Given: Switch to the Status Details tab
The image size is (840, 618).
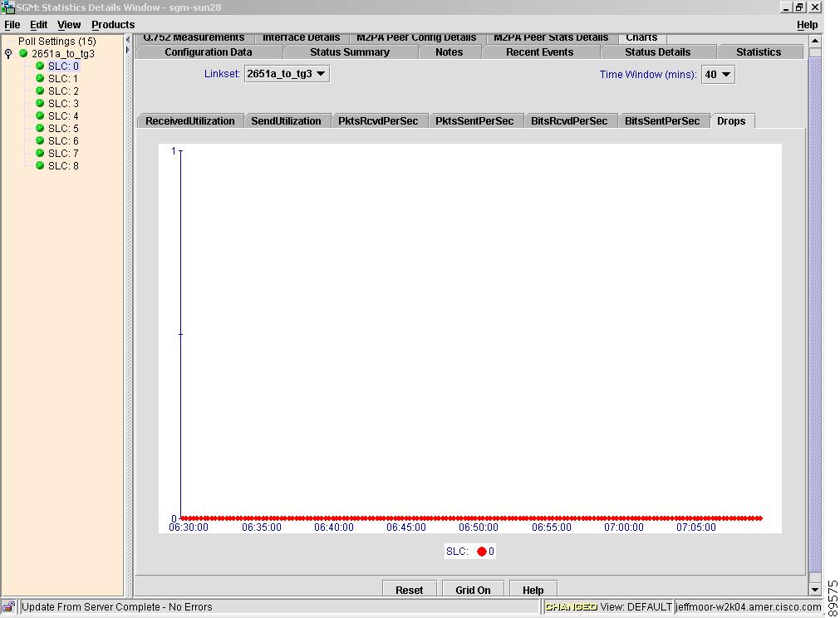Looking at the screenshot, I should click(x=657, y=52).
